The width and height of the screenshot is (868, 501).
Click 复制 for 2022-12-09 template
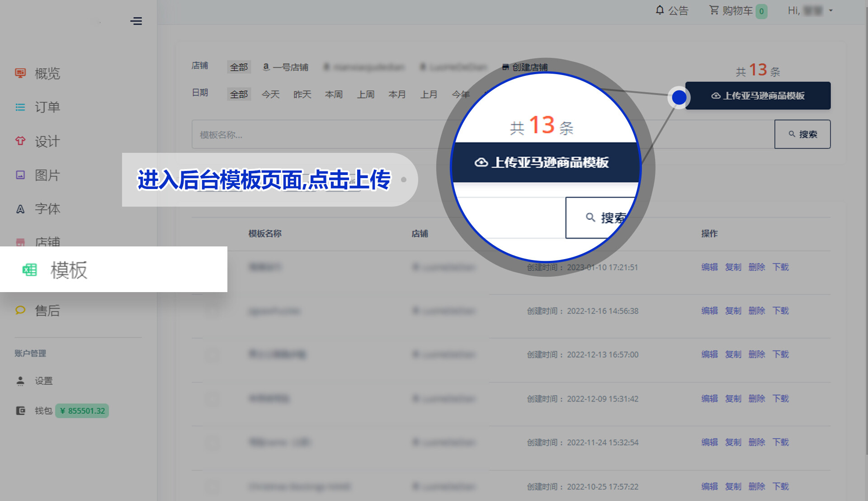tap(733, 398)
